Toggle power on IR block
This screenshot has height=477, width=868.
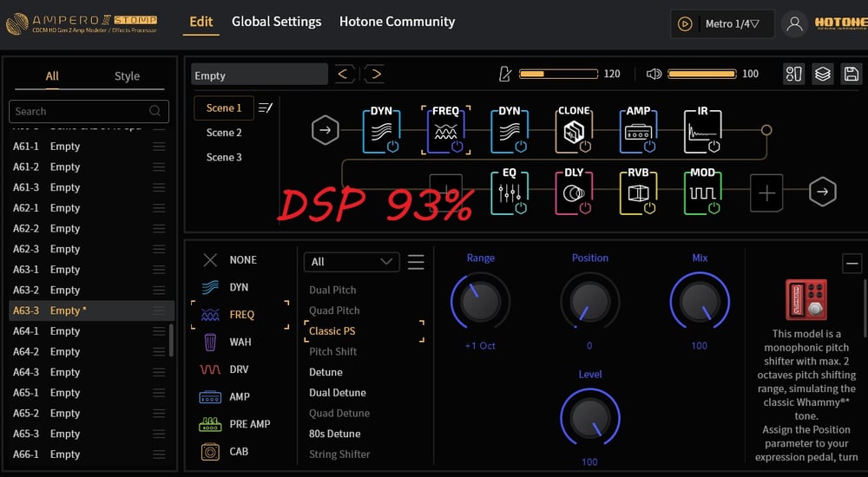(714, 146)
